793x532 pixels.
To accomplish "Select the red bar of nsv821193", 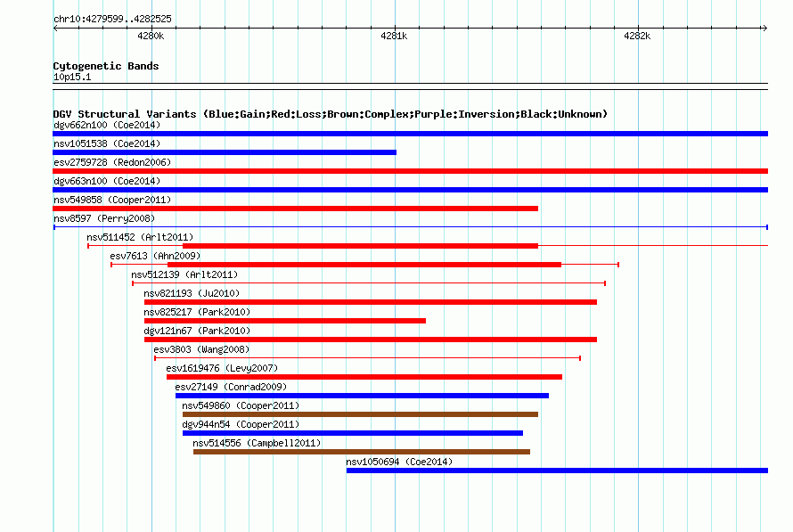I will tap(371, 302).
